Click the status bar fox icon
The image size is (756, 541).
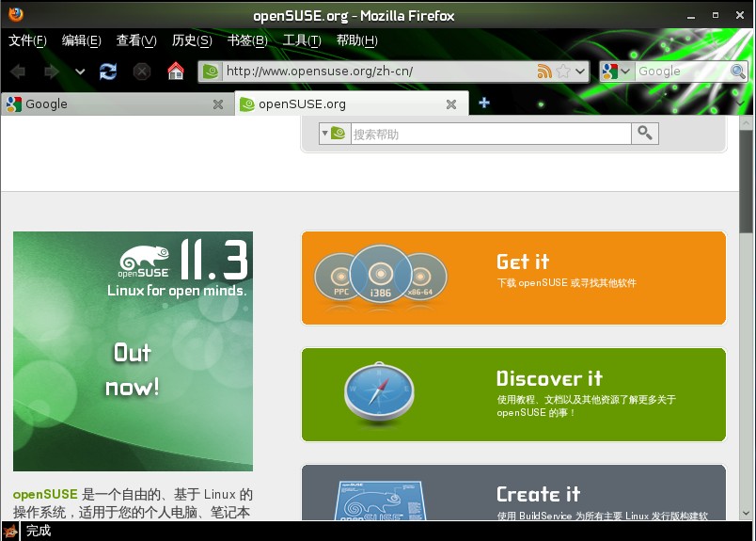(x=9, y=532)
